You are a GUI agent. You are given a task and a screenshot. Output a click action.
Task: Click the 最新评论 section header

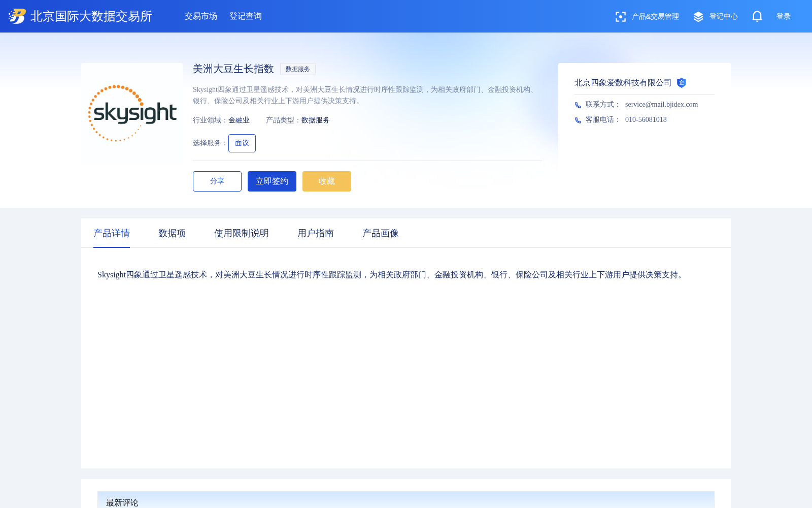[406, 500]
